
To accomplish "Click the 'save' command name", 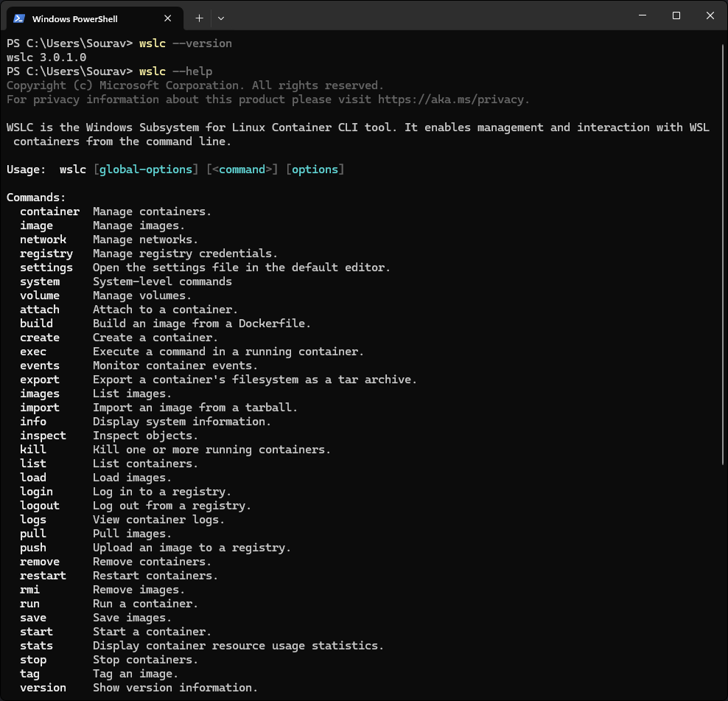I will [x=33, y=618].
